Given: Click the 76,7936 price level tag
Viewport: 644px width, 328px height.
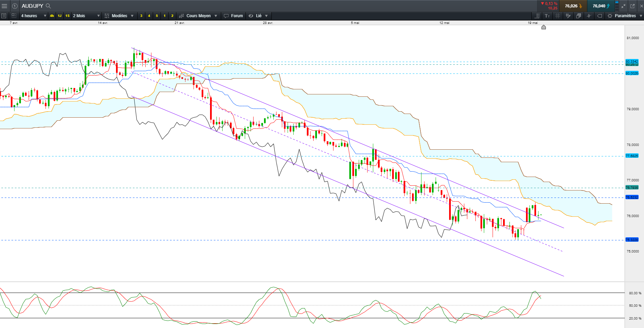Looking at the screenshot, I should click(632, 187).
